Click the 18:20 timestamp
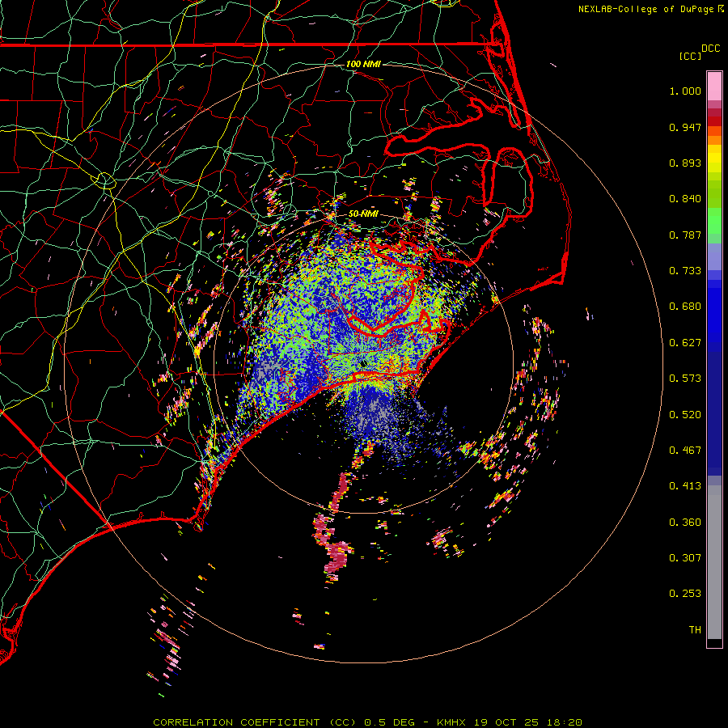Image resolution: width=728 pixels, height=728 pixels. pyautogui.click(x=564, y=722)
